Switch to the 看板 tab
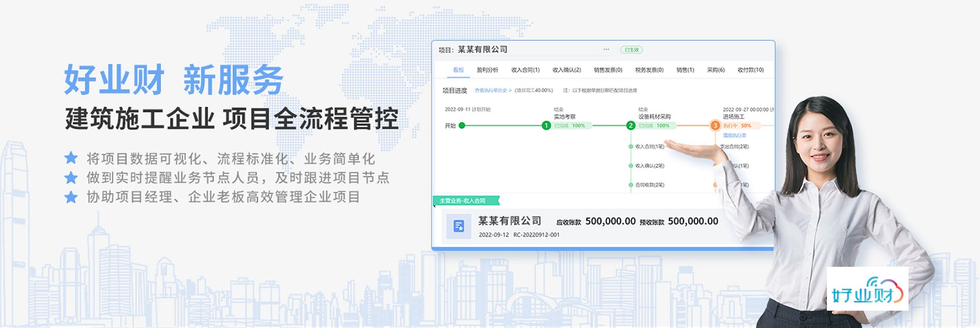 tap(458, 70)
